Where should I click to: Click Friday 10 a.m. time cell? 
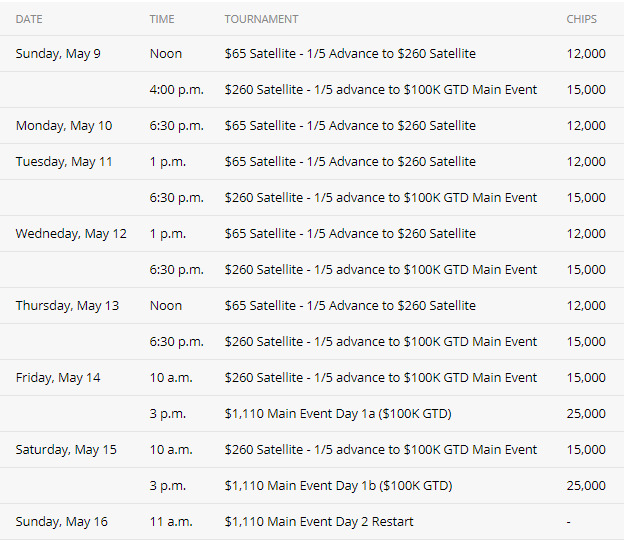point(171,378)
